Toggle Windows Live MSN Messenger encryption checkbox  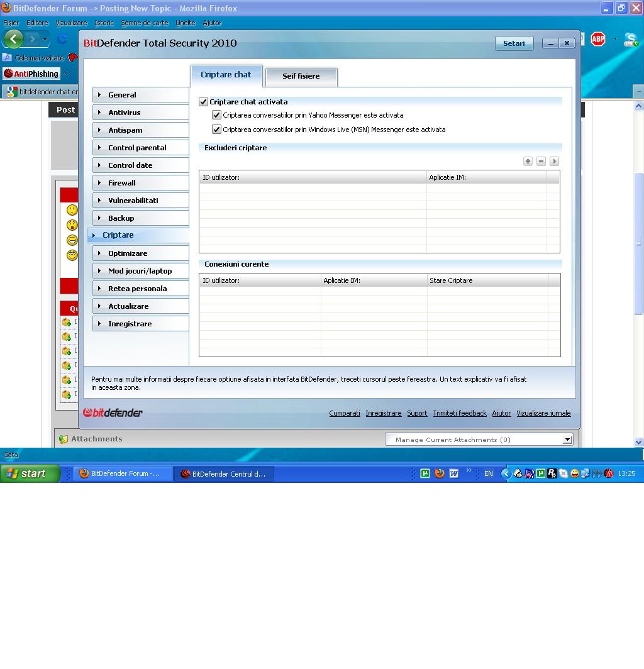point(217,130)
